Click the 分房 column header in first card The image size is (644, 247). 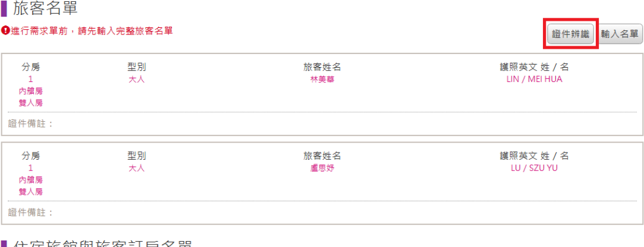[x=31, y=68]
